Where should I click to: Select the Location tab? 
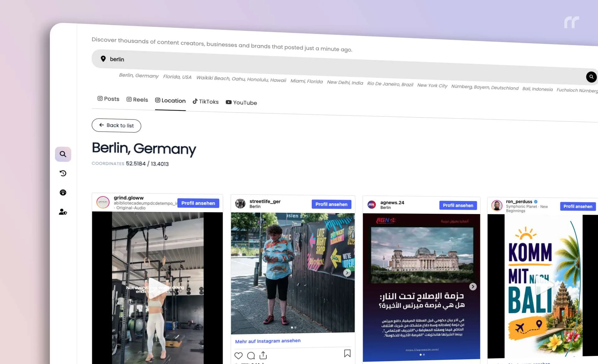pyautogui.click(x=170, y=100)
